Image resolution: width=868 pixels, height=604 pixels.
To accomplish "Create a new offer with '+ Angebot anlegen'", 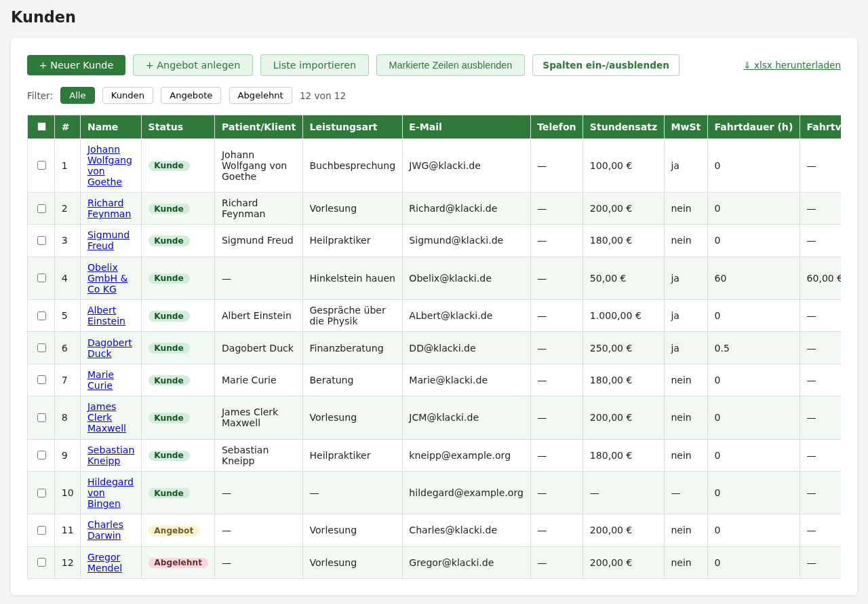I will pyautogui.click(x=193, y=65).
